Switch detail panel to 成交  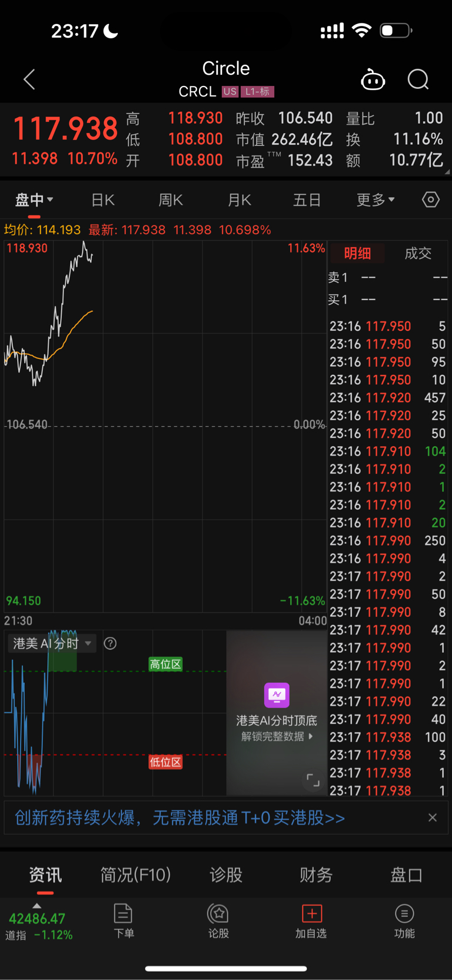(418, 253)
